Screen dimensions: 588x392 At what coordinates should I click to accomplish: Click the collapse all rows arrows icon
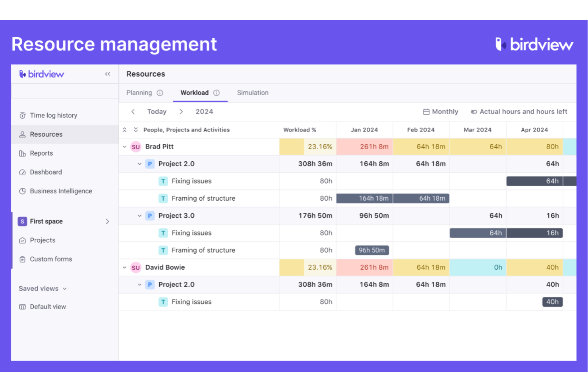(x=125, y=130)
